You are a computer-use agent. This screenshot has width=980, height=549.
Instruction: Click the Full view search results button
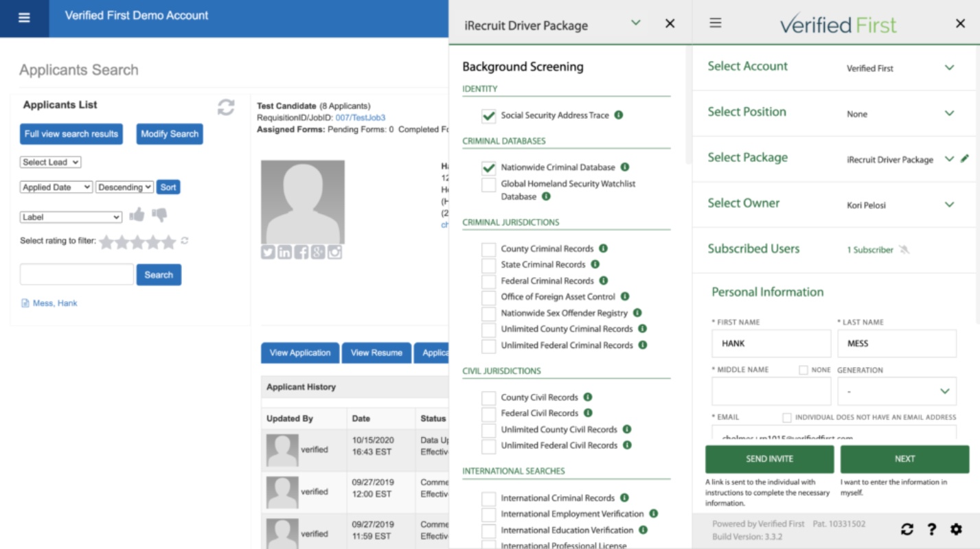coord(71,134)
